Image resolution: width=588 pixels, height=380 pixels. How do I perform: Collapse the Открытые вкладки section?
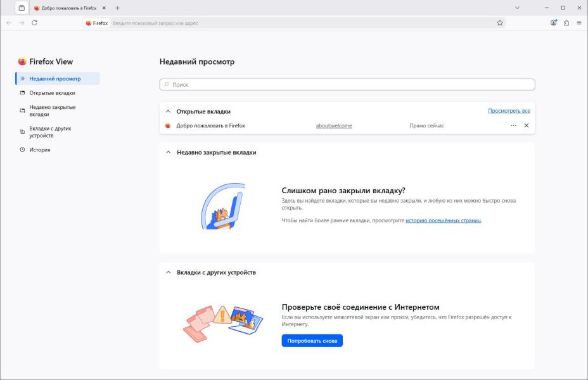pos(168,111)
